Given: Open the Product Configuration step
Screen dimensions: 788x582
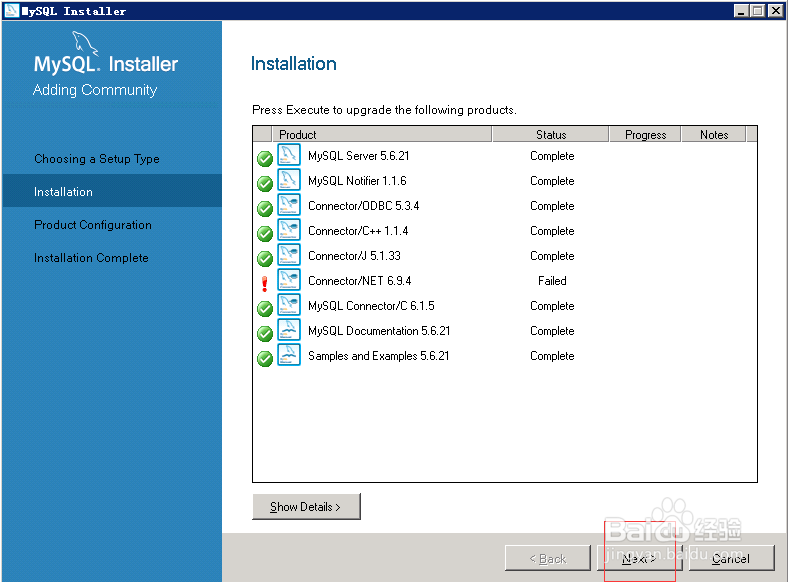Looking at the screenshot, I should pyautogui.click(x=93, y=225).
